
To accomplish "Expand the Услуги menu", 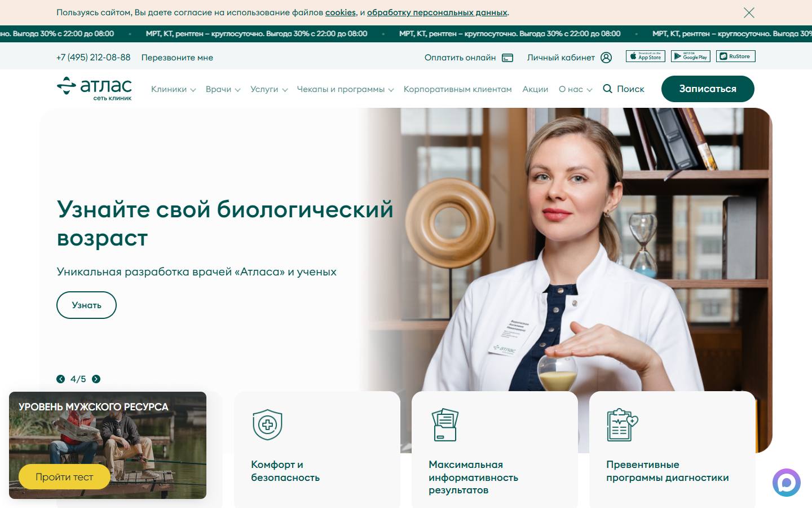I will click(269, 89).
